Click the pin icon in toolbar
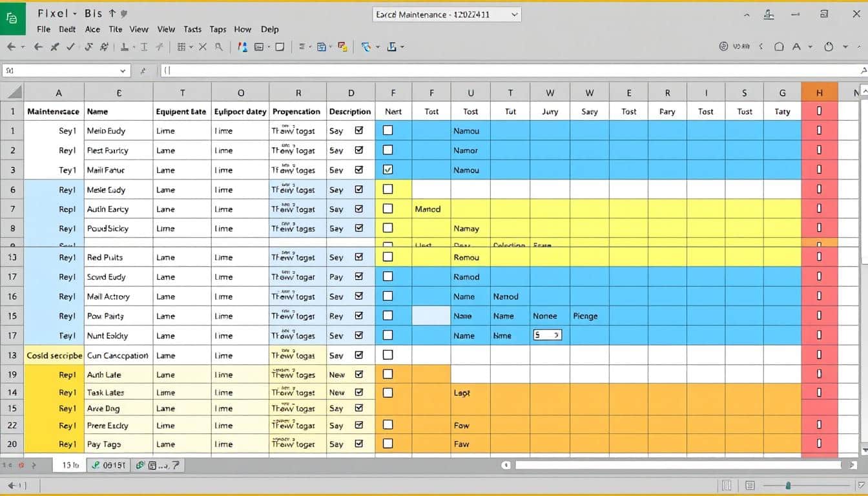Viewport: 868px width, 496px height. coord(55,47)
